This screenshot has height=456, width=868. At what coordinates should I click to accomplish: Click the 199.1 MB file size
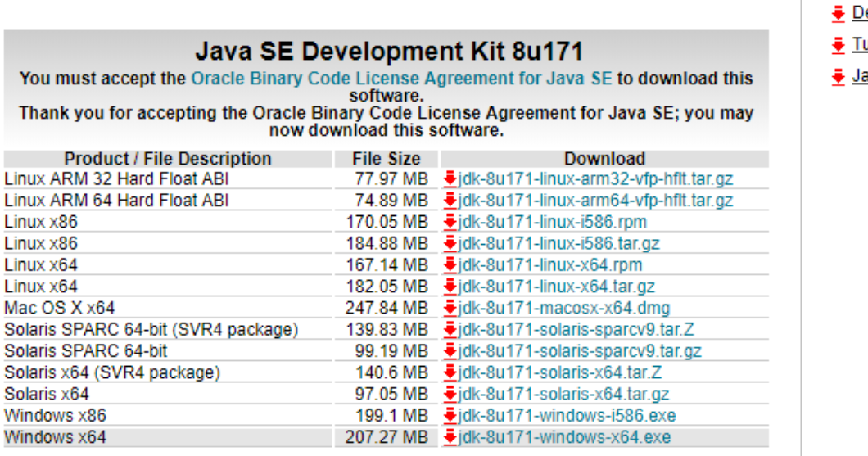coord(391,416)
